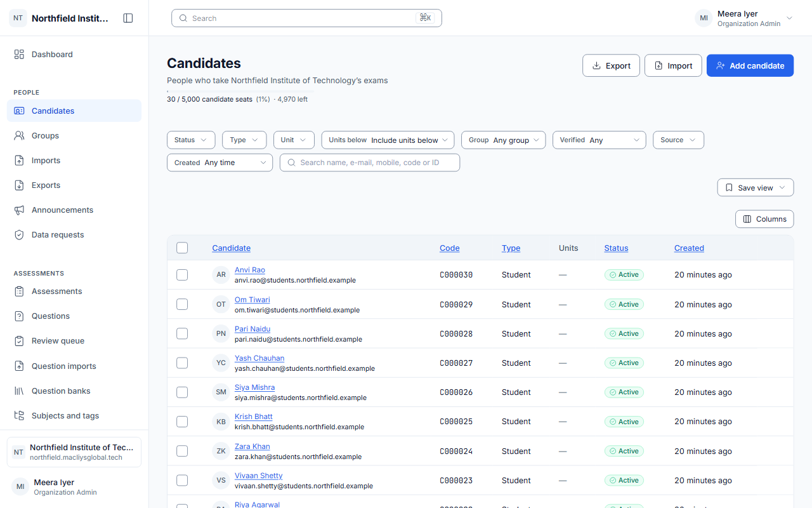The image size is (812, 508).
Task: Click the Add candidate button
Action: [x=750, y=65]
